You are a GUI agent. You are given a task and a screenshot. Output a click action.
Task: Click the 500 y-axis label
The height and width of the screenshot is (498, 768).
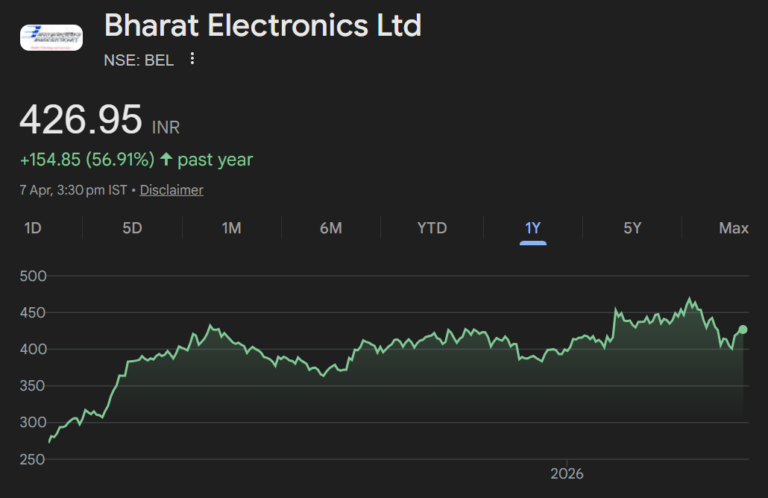pos(33,276)
